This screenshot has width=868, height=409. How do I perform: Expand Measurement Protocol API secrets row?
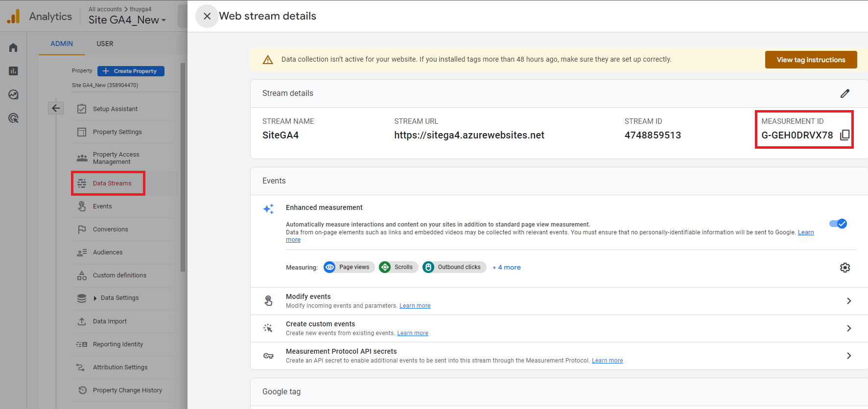click(x=848, y=356)
